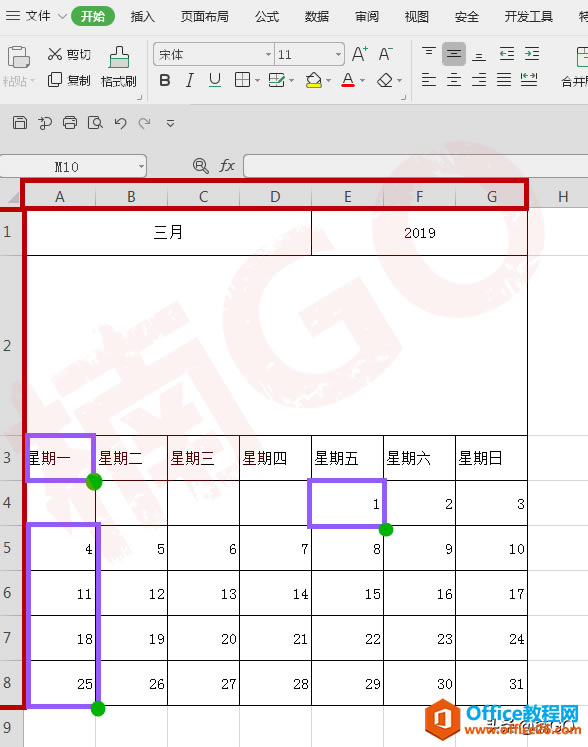Viewport: 588px width, 747px height.
Task: Select the cell with date 15
Action: (347, 593)
